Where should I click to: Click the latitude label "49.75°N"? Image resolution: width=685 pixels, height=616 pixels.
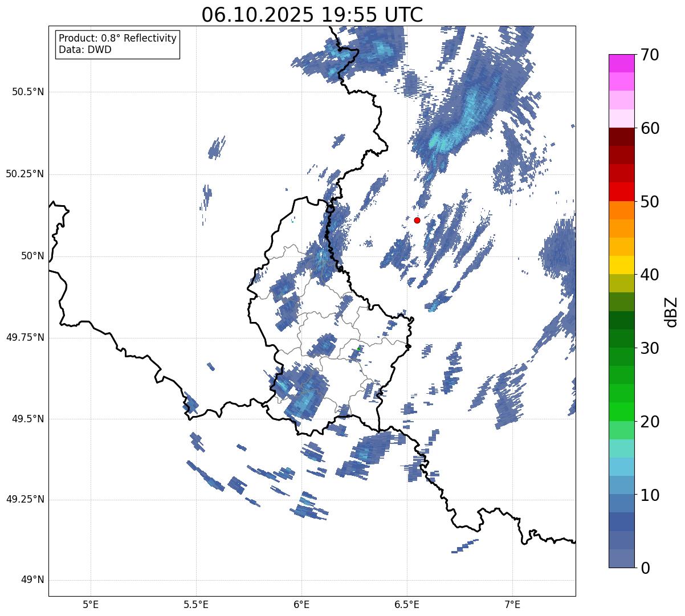(25, 337)
